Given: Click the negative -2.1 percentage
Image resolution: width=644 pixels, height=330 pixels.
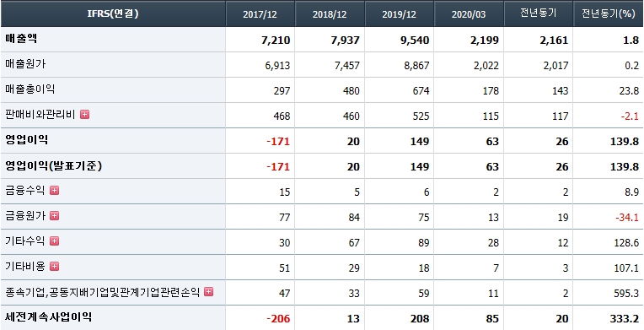Looking at the screenshot, I should pos(630,116).
